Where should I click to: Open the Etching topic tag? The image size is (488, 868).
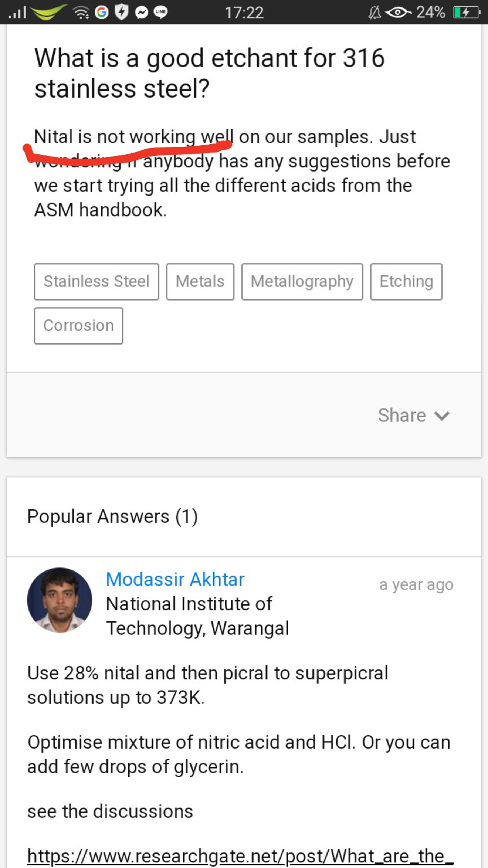(x=406, y=281)
